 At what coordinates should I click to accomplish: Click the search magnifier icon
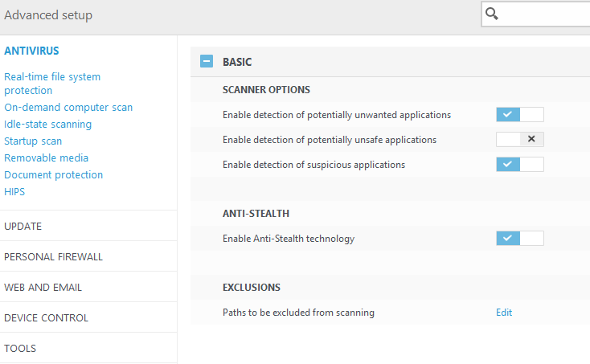pyautogui.click(x=493, y=14)
